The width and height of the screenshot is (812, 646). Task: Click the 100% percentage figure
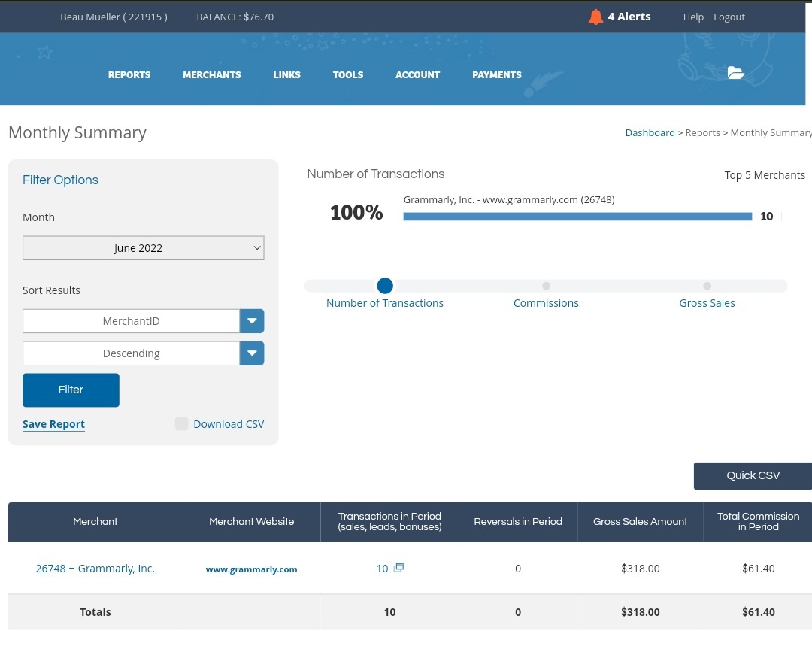(x=356, y=212)
